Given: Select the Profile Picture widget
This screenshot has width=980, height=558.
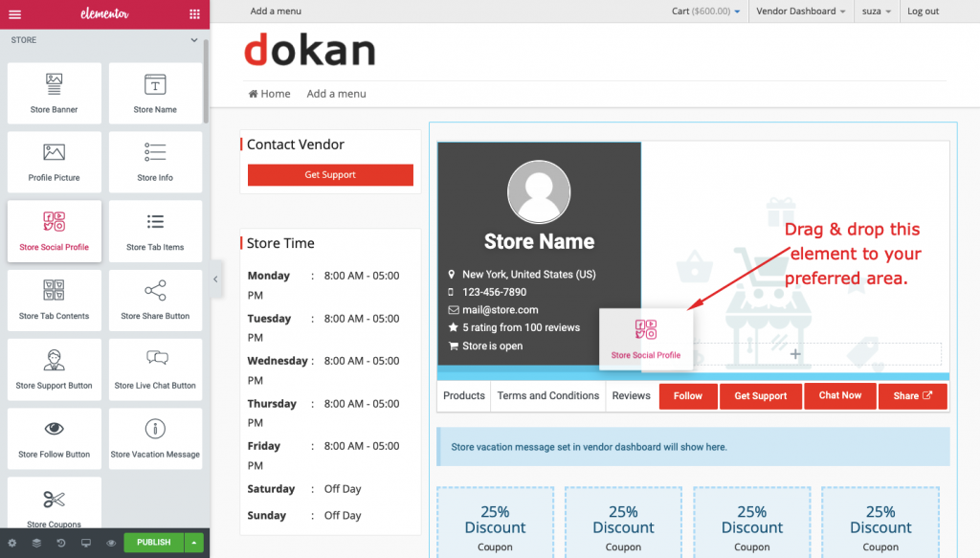Looking at the screenshot, I should pyautogui.click(x=55, y=162).
